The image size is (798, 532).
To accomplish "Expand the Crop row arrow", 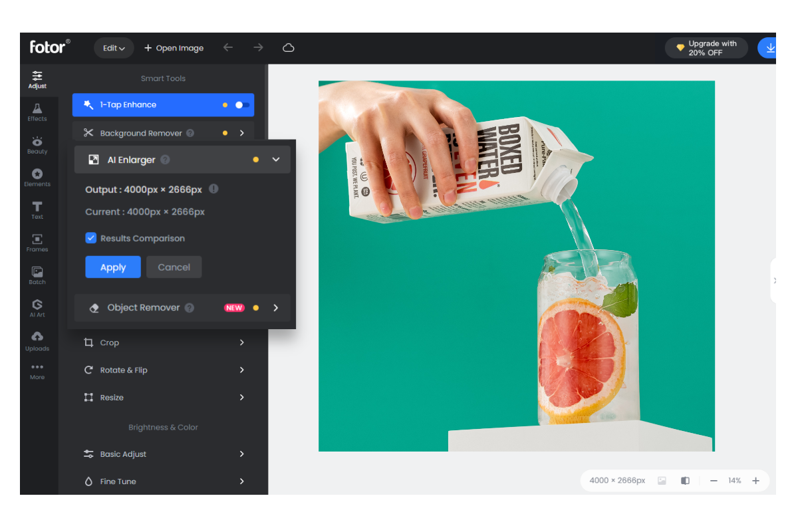I will click(242, 342).
